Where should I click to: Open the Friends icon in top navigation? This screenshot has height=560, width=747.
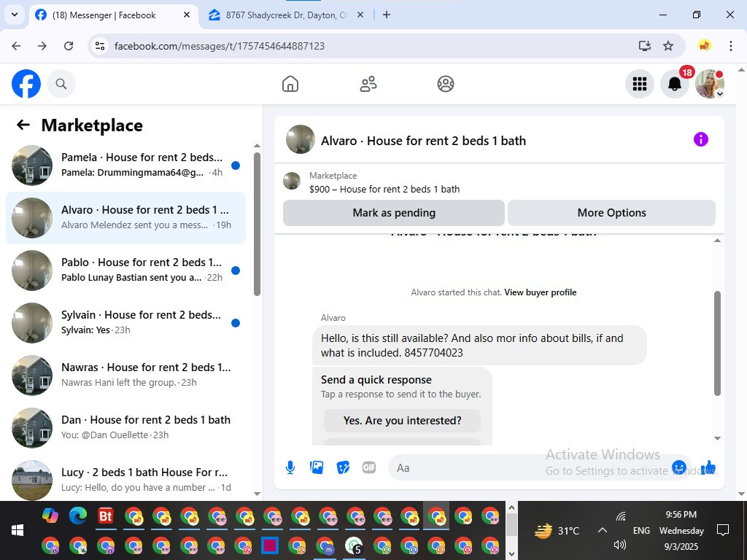(x=368, y=84)
